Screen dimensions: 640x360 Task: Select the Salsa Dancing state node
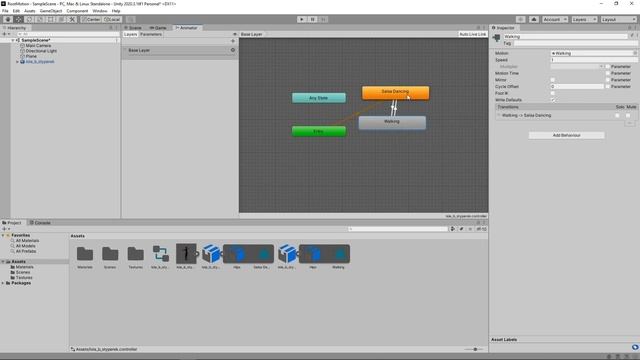coord(396,93)
